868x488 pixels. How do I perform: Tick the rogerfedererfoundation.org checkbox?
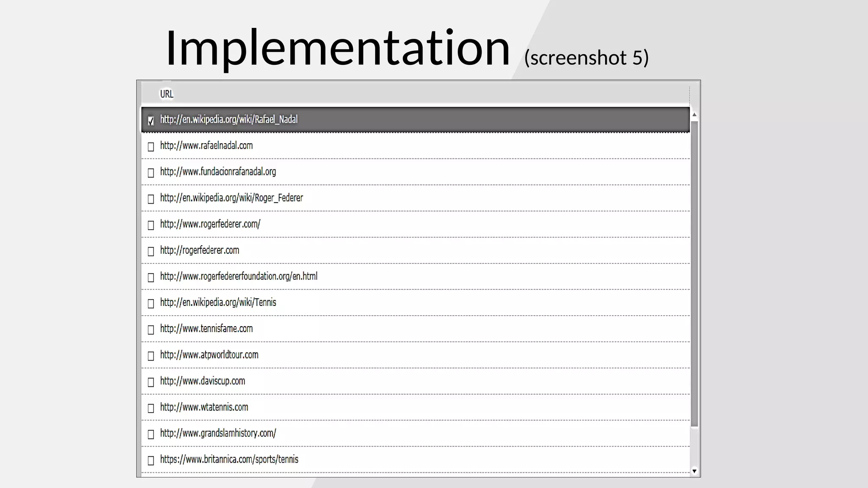pos(151,277)
